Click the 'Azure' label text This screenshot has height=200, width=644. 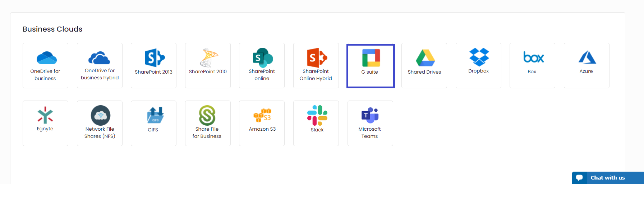tap(586, 71)
